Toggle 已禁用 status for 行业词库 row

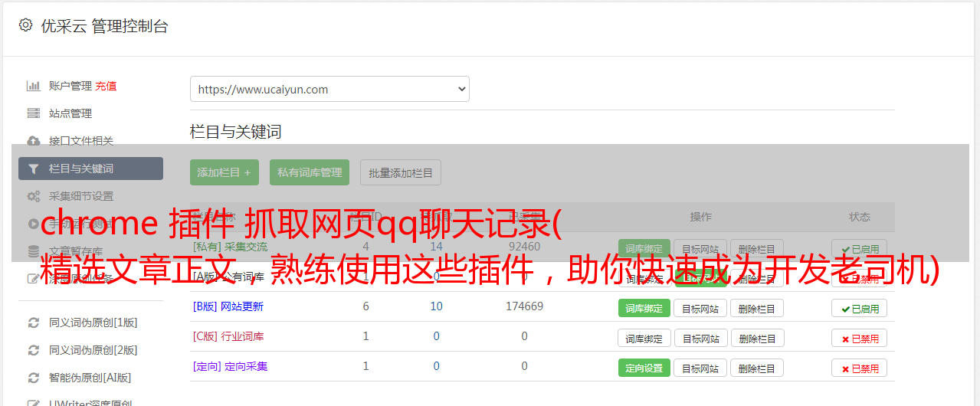860,338
